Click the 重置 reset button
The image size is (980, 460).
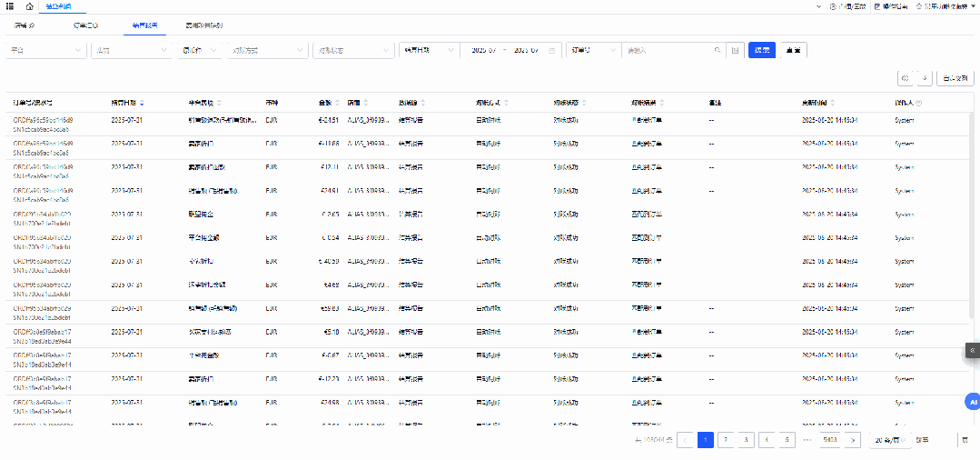tap(794, 51)
